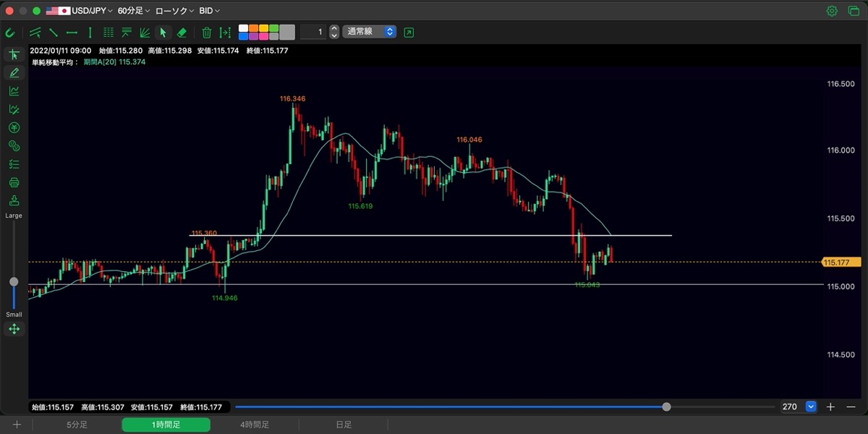
Task: Activate the arrow pointer selection tool
Action: 163,33
